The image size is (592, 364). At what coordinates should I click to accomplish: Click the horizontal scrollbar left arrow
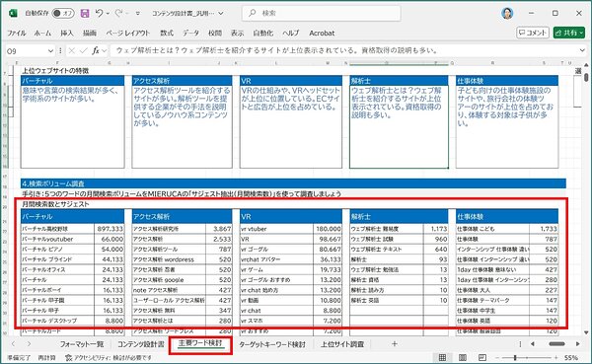click(533, 344)
